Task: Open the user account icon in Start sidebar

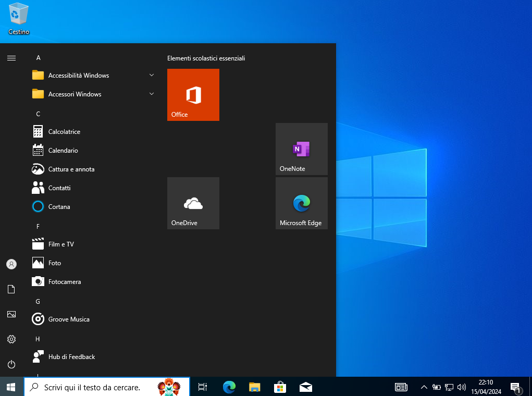Action: tap(11, 264)
